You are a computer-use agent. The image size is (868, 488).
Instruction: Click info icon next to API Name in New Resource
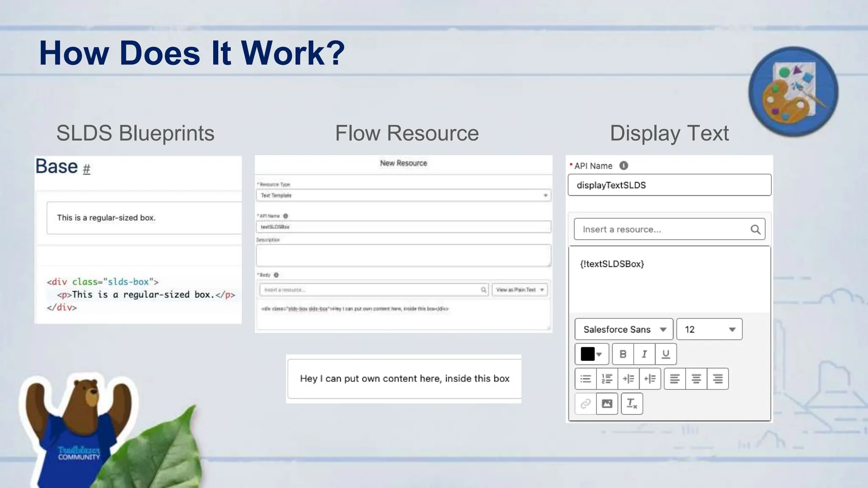(286, 216)
